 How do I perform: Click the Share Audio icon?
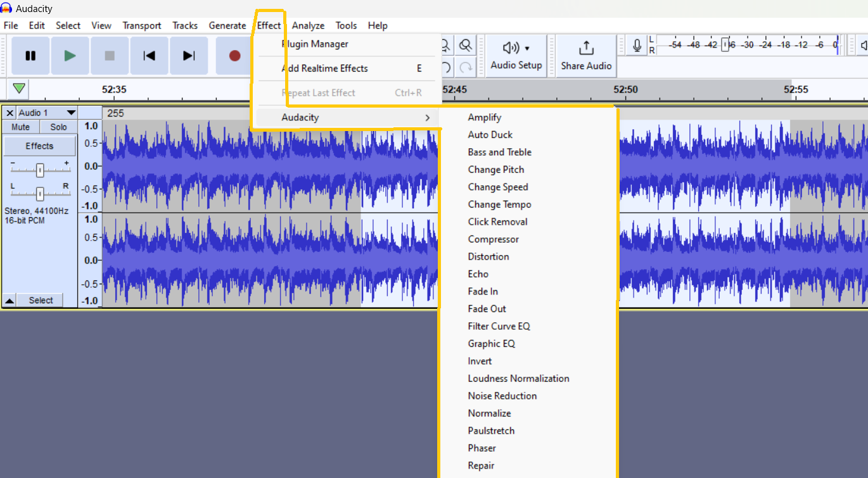[x=584, y=56]
